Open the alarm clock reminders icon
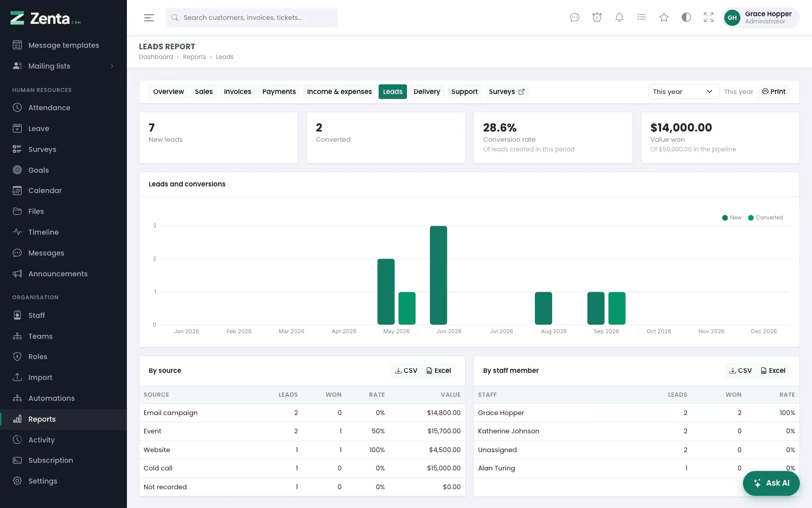The height and width of the screenshot is (508, 812). tap(597, 18)
